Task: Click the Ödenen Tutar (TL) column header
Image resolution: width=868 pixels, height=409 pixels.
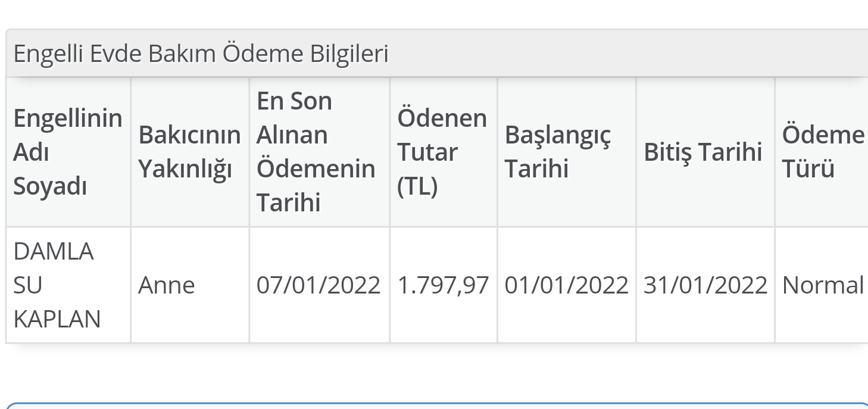Action: click(x=442, y=152)
